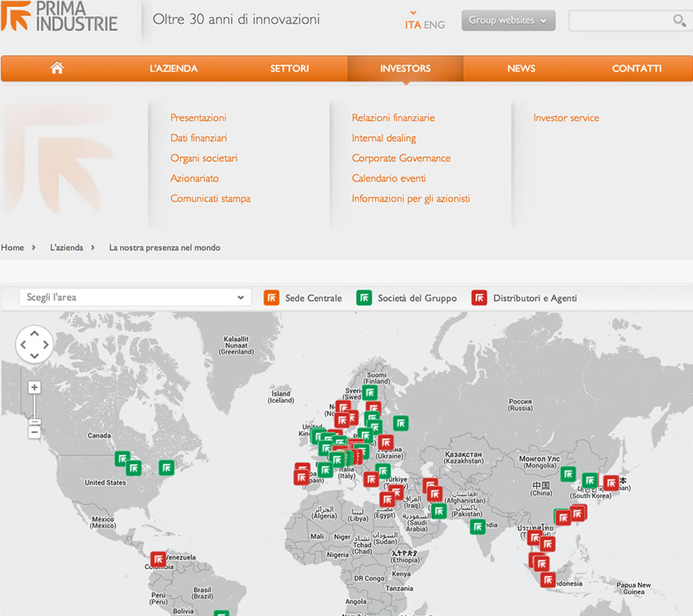Select the red marker near Indonesia
693x616 pixels.
(x=548, y=580)
